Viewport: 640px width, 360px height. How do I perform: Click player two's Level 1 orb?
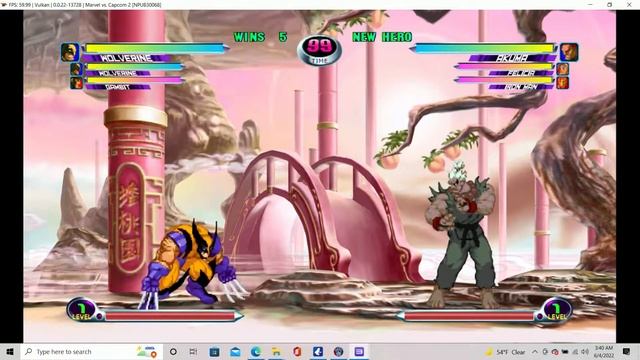pyautogui.click(x=557, y=310)
